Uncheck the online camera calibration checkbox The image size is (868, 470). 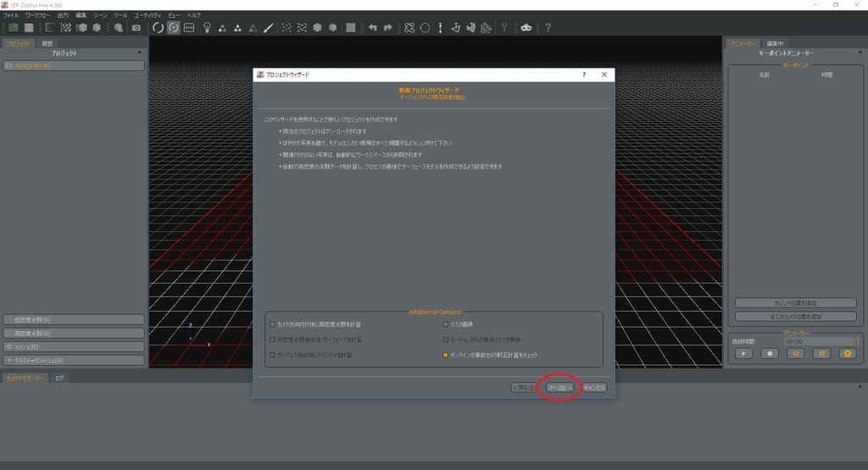[x=446, y=355]
